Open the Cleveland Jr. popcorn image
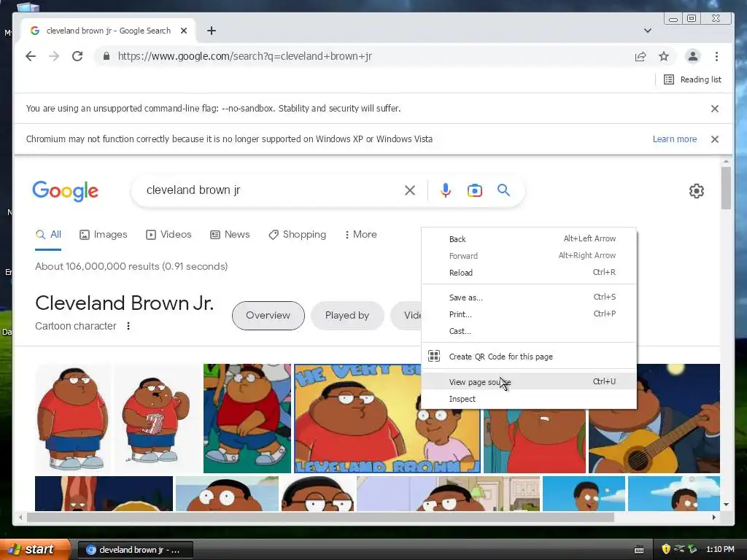 click(156, 419)
